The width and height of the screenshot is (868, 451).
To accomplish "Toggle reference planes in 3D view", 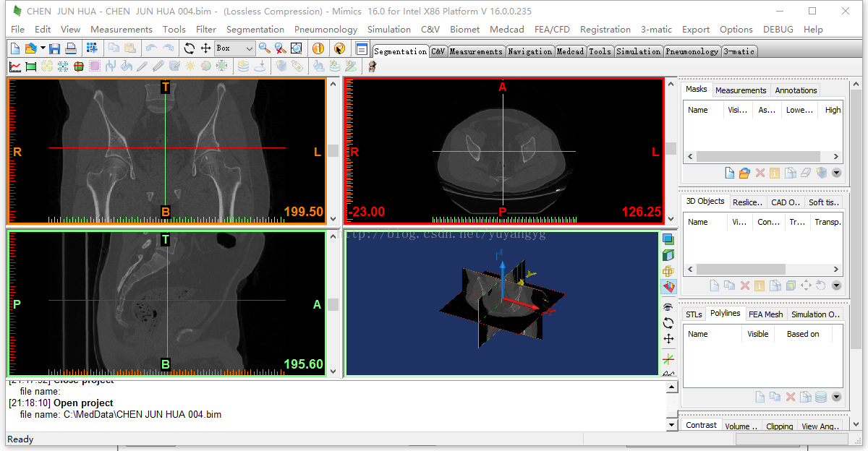I will click(668, 287).
